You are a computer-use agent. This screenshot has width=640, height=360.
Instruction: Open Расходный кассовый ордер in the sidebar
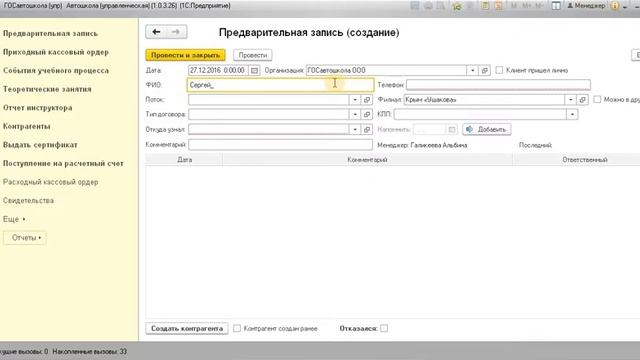(51, 182)
